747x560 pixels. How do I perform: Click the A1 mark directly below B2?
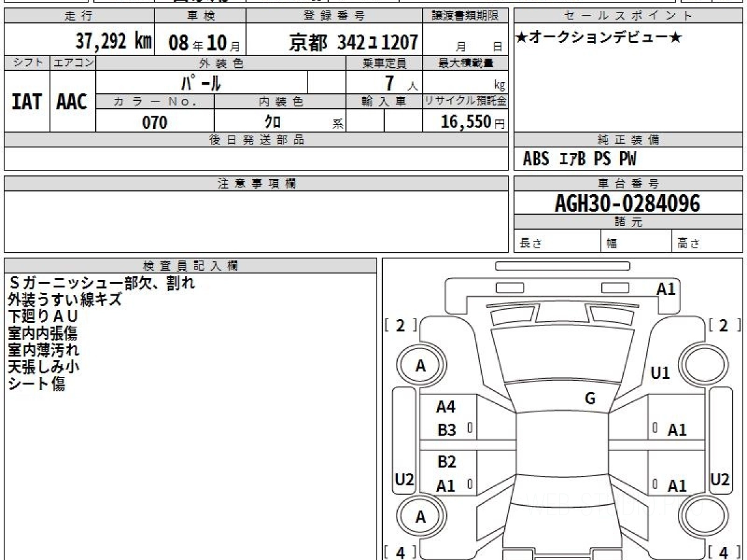coord(446,487)
